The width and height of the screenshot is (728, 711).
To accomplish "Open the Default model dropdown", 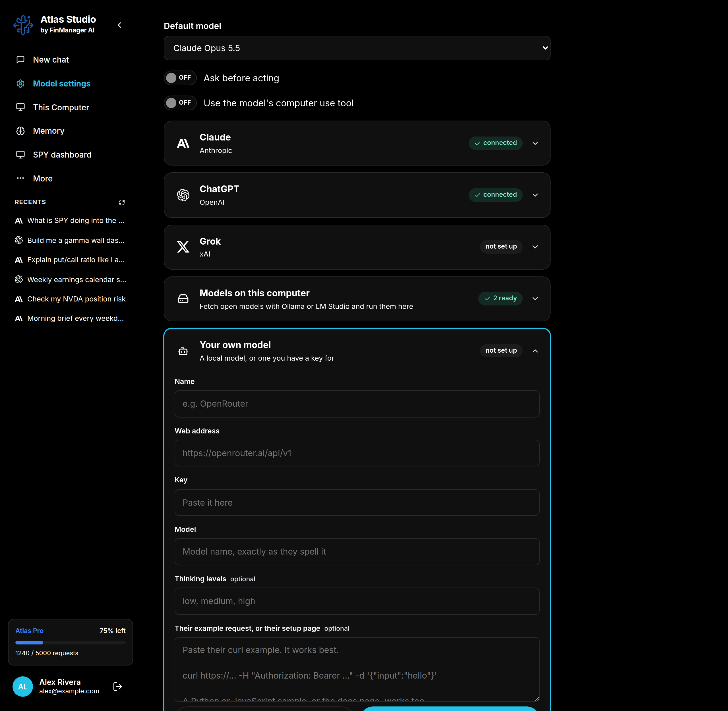I will point(357,48).
